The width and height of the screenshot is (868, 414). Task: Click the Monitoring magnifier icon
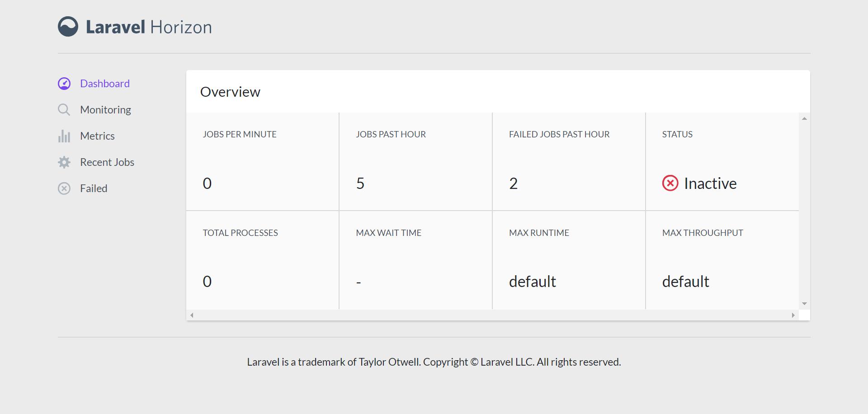point(64,110)
